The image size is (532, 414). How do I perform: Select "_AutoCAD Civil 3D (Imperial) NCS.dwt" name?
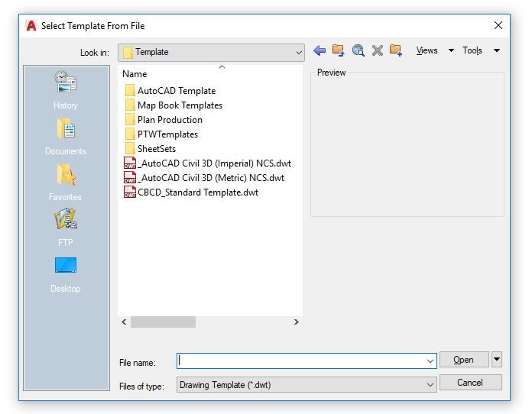click(215, 163)
